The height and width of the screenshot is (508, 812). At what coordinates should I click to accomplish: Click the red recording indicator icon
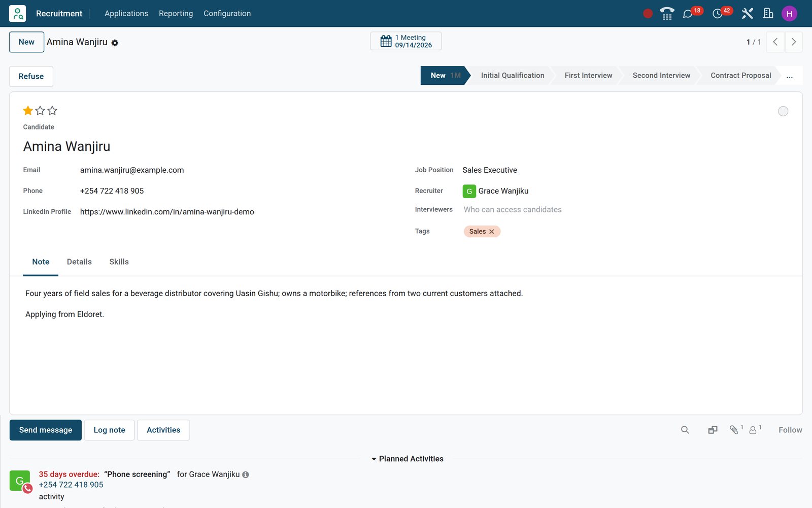[648, 14]
